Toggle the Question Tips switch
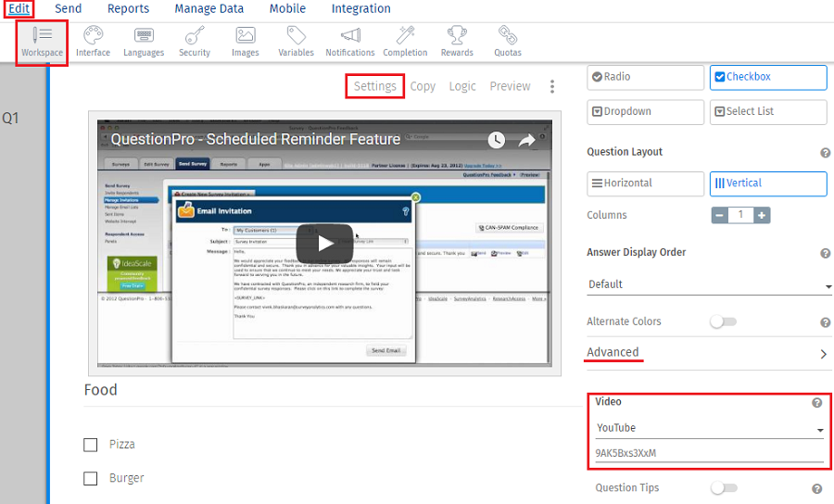Image resolution: width=834 pixels, height=504 pixels. tap(724, 487)
